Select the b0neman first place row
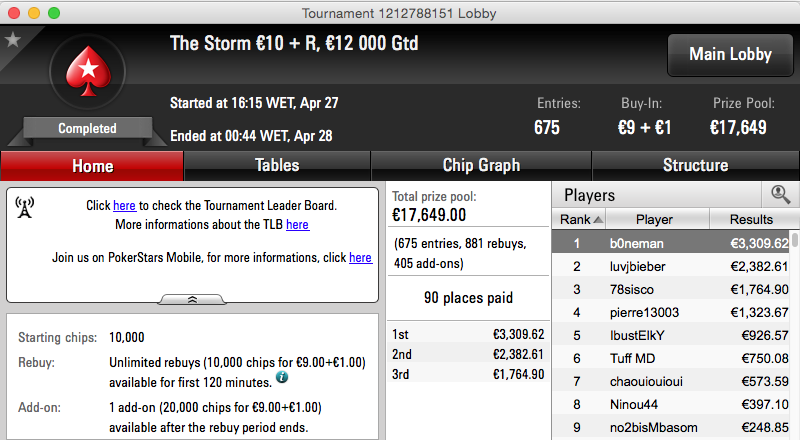This screenshot has width=800, height=440. point(671,243)
